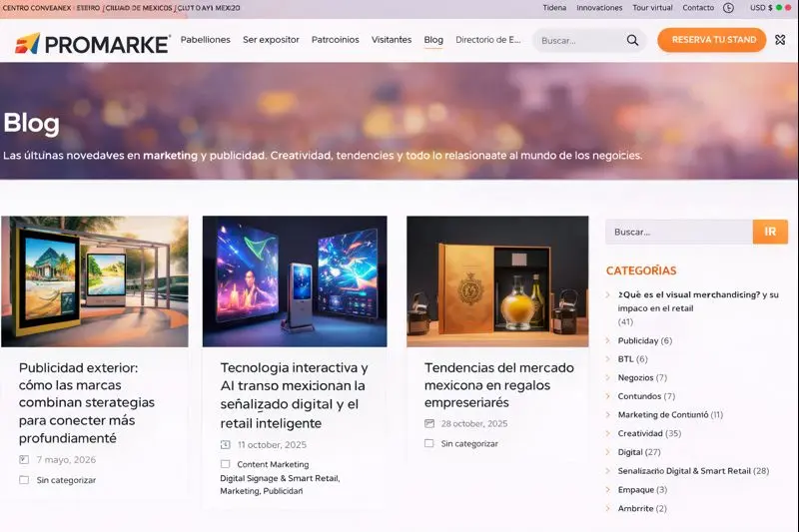Viewport: 799px width, 532px height.
Task: Click the clock icon beside Contacto
Action: 728,8
